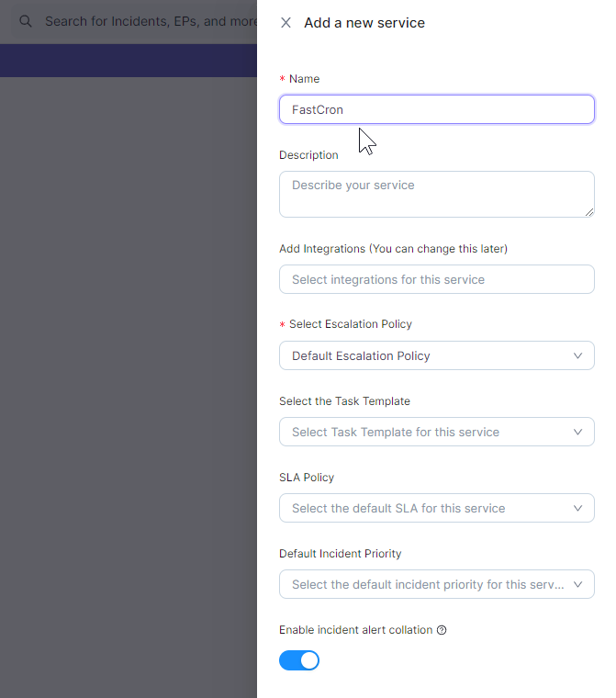Click the Add a new service heading
Viewport: 616px width, 698px height.
pos(364,23)
